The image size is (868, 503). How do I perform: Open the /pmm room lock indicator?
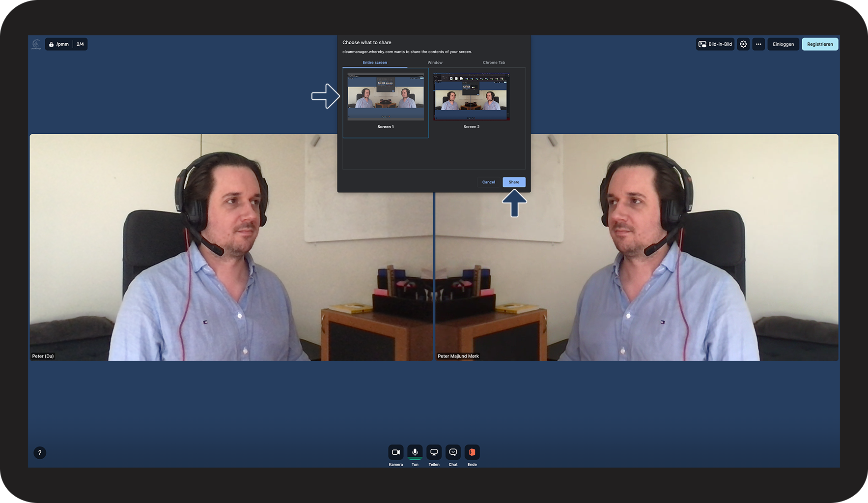click(58, 44)
